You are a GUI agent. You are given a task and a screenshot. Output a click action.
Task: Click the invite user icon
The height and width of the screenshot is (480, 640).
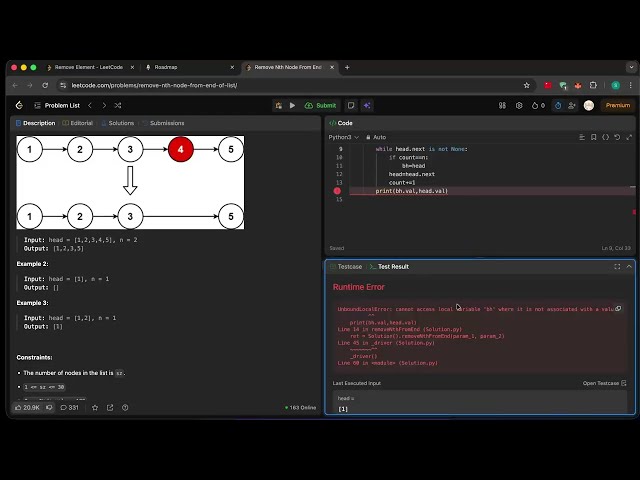(571, 105)
